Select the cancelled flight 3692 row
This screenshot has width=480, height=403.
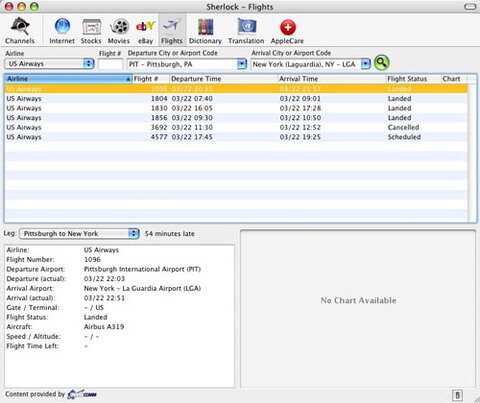pos(236,128)
